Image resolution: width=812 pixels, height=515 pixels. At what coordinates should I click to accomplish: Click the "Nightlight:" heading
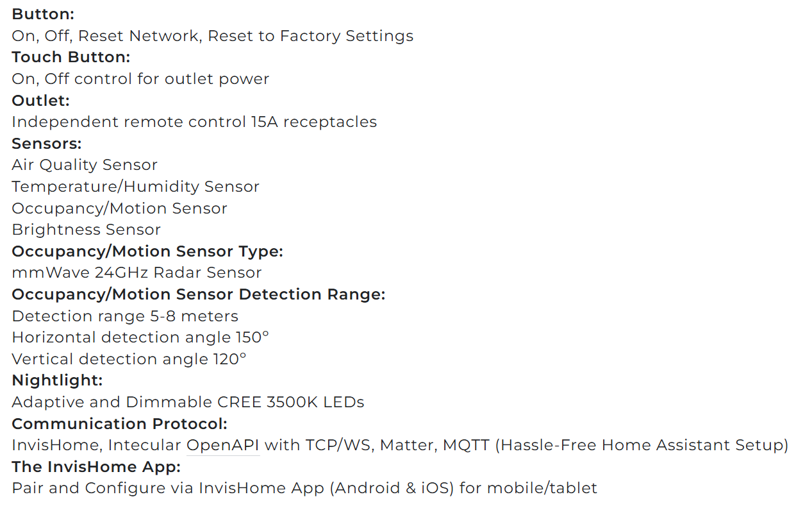pos(57,380)
